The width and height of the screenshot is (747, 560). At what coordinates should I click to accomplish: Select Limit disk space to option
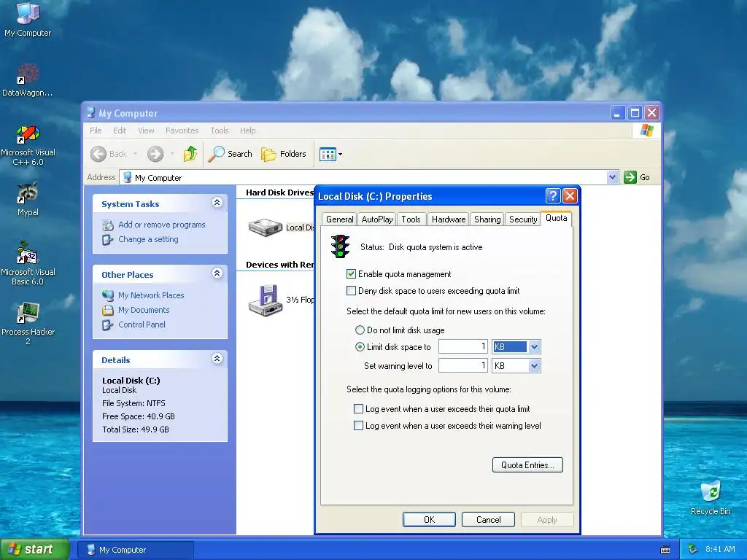[x=360, y=346]
